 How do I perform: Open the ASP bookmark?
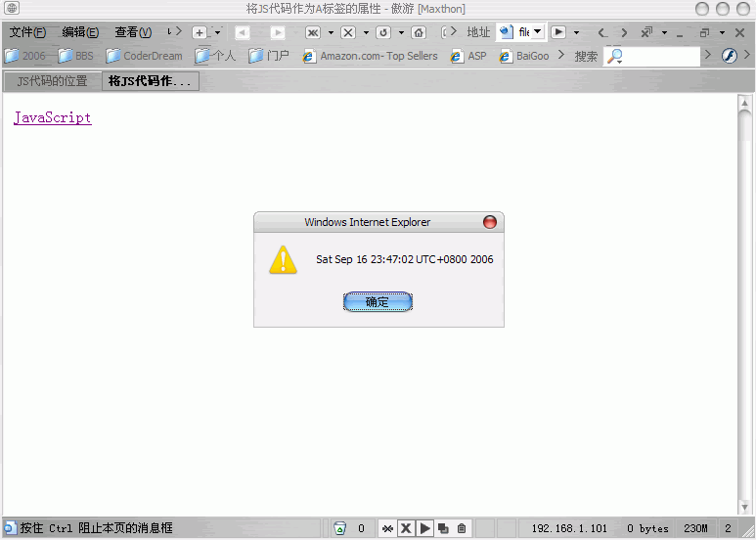pos(468,56)
